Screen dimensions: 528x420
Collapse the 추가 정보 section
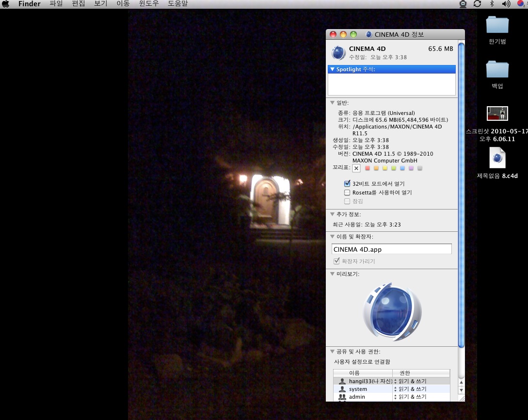332,214
